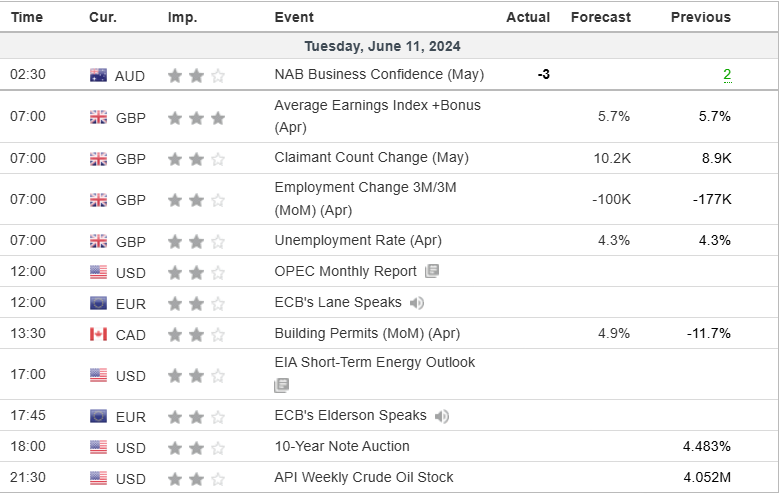Click the Forecast column header
This screenshot has width=784, height=501.
601,17
